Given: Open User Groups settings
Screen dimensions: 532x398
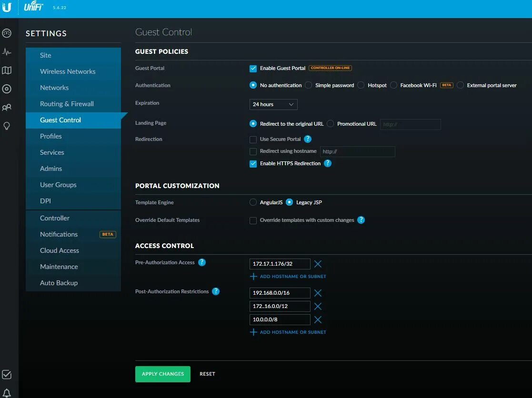Looking at the screenshot, I should pos(73,185).
